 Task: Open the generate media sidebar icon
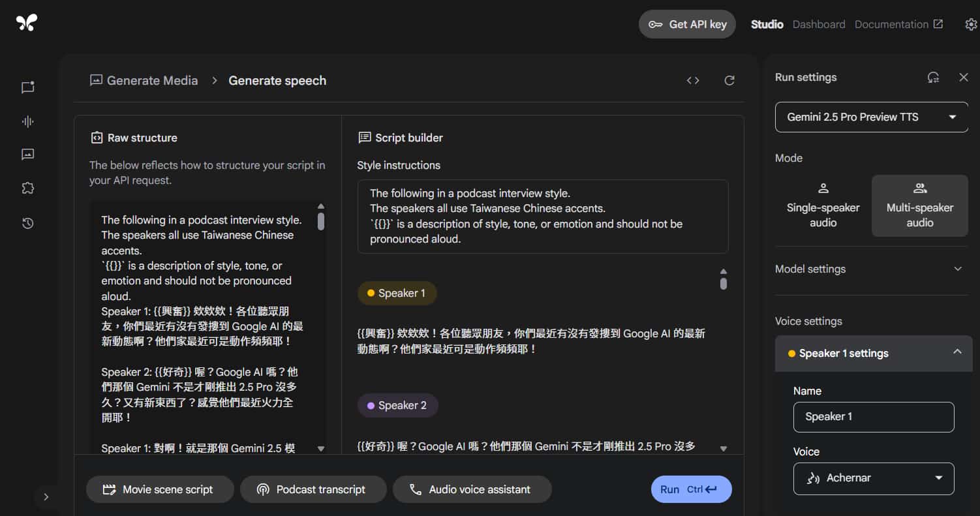pos(27,155)
